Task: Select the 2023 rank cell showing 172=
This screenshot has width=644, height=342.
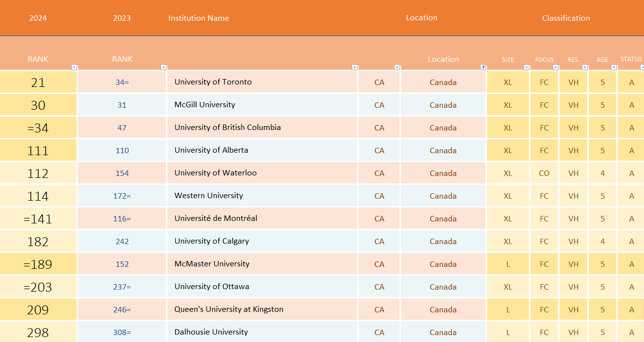Action: click(x=122, y=196)
